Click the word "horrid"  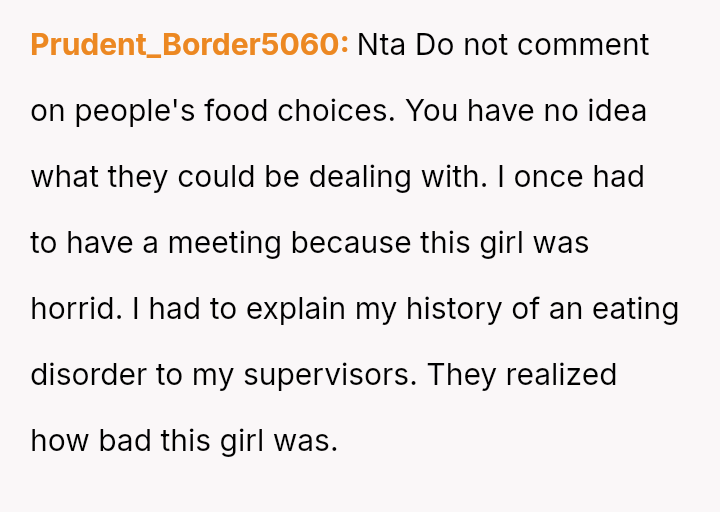(x=74, y=309)
